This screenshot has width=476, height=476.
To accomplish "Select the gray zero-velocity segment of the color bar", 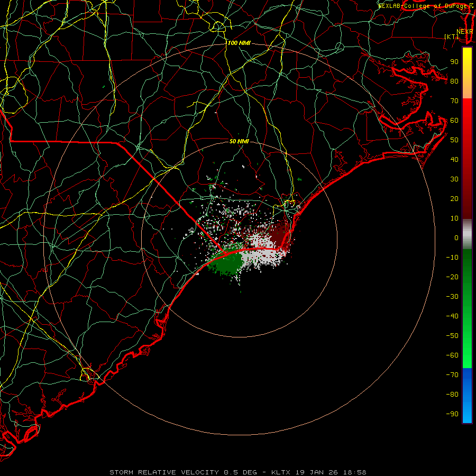I will [467, 234].
